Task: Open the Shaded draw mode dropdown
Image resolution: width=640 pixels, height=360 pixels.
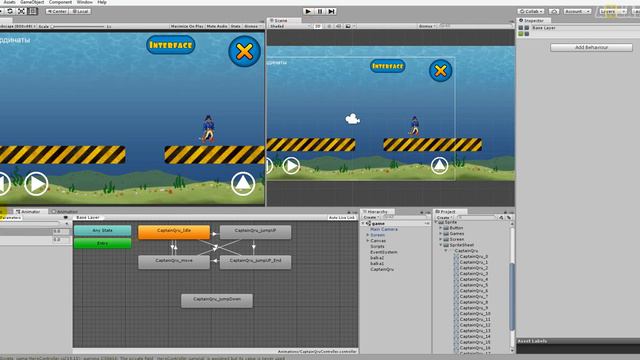Action: [x=290, y=26]
